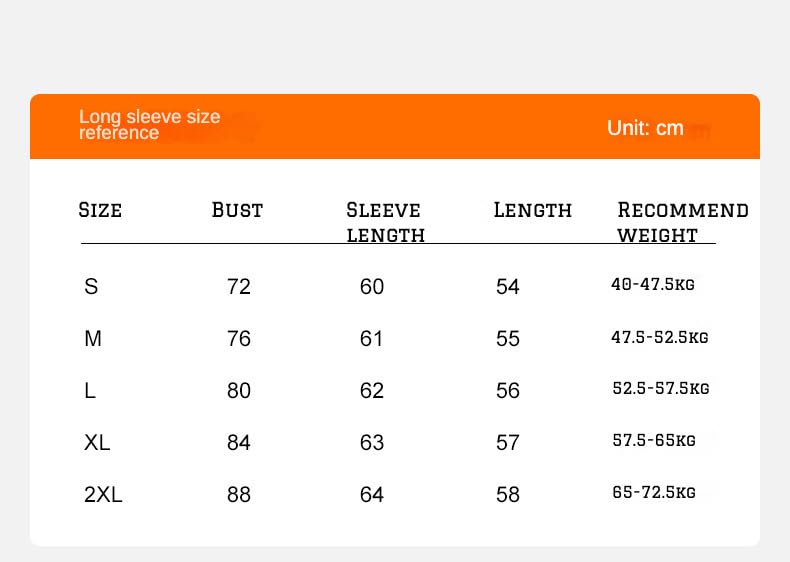Click the 'Long sleeve size reference' title

point(149,125)
